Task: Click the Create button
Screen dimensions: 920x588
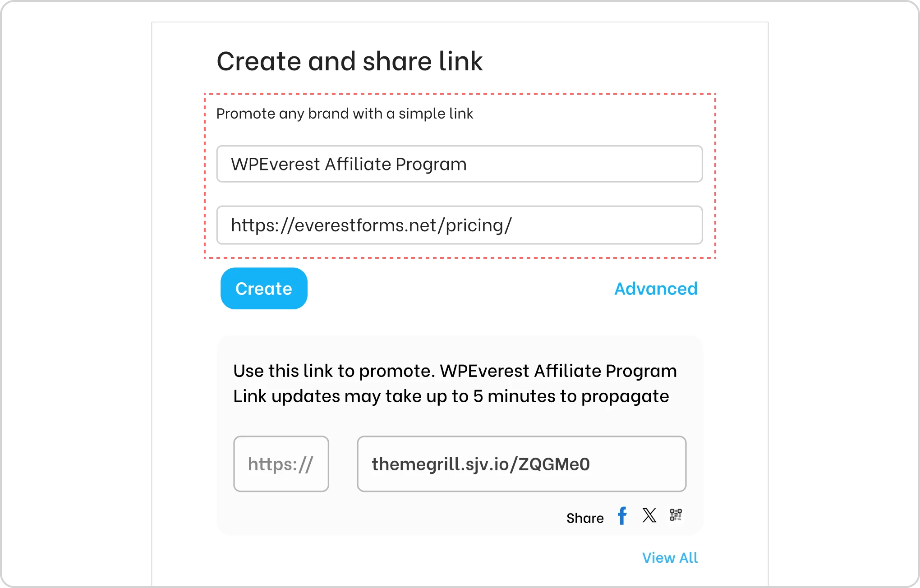Action: coord(263,288)
